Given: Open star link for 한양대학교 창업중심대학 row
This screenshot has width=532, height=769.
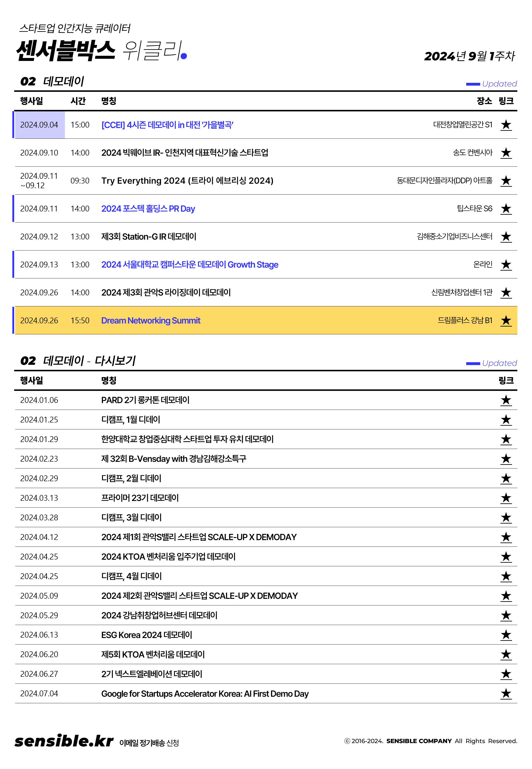Looking at the screenshot, I should 506,439.
